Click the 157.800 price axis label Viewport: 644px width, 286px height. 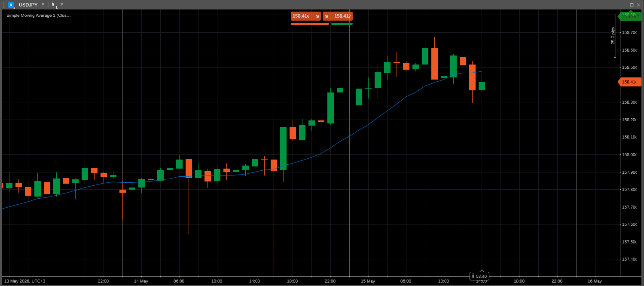click(629, 189)
